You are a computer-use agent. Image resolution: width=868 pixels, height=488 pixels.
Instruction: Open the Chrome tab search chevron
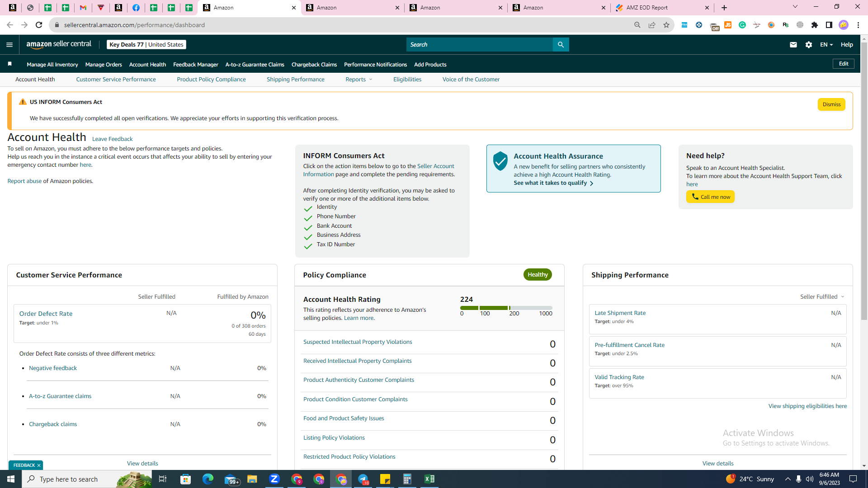click(x=795, y=7)
